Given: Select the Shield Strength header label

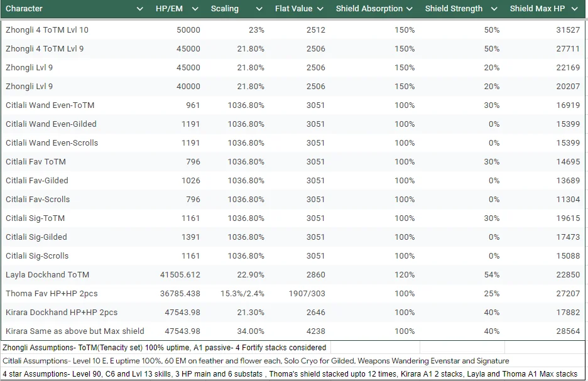Looking at the screenshot, I should point(454,9).
